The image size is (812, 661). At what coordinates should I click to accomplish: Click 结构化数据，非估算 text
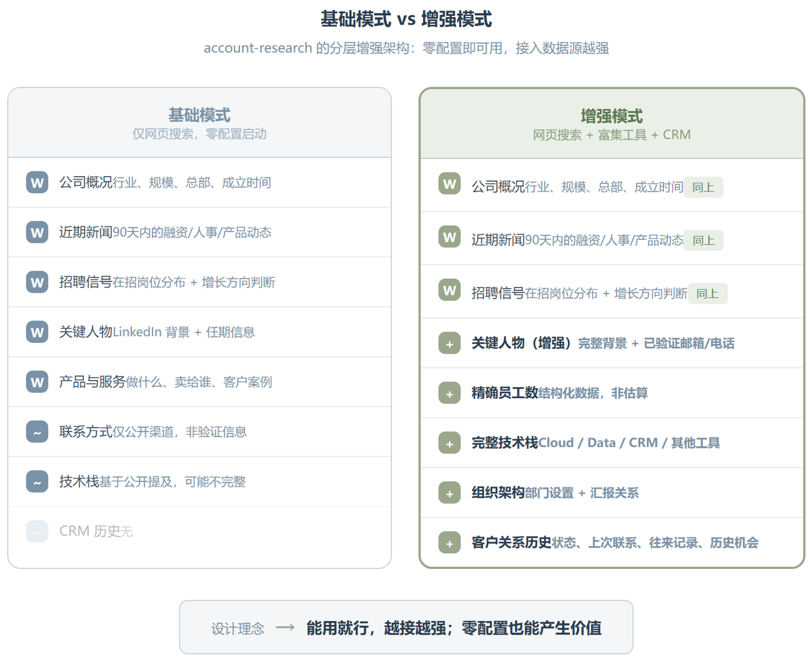point(593,393)
